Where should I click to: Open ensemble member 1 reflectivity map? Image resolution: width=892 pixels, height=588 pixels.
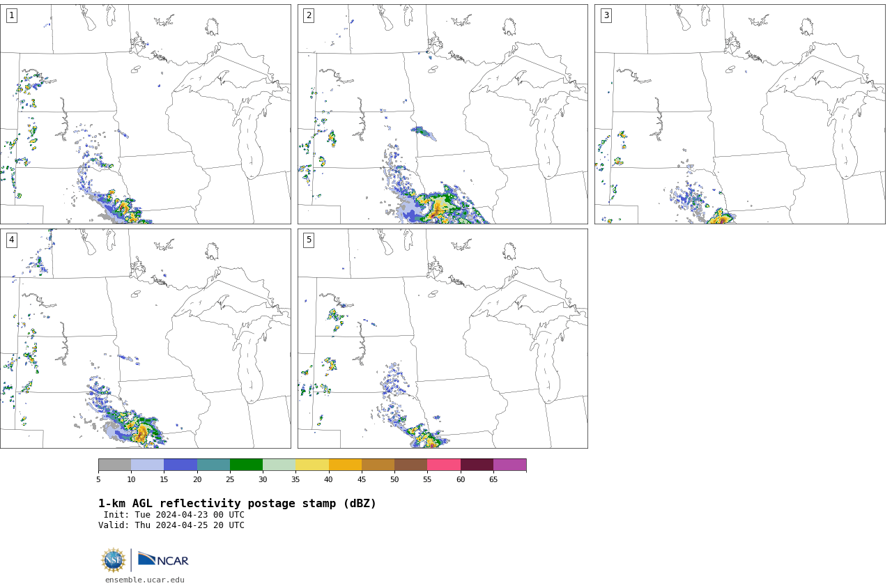point(145,114)
